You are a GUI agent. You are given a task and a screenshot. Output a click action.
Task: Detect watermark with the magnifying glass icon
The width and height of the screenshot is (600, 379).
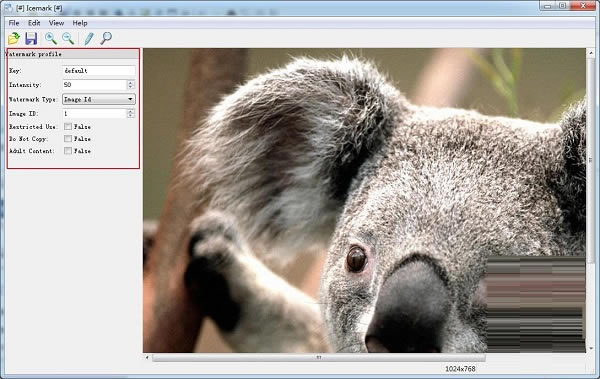tap(106, 38)
